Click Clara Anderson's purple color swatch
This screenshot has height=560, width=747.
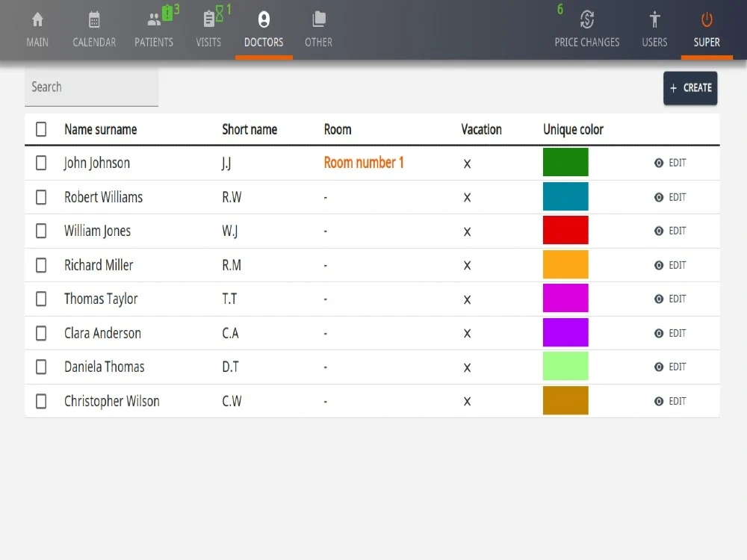click(x=565, y=332)
